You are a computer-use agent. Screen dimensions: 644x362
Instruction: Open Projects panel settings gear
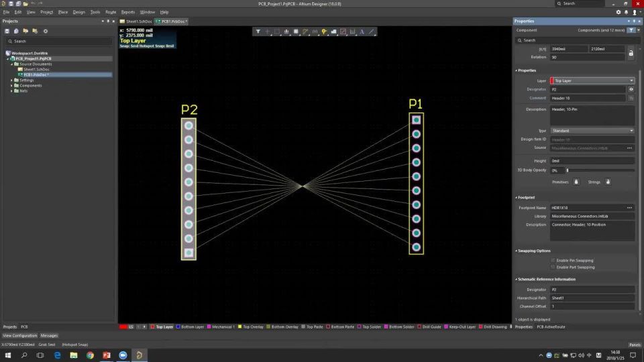click(x=46, y=32)
